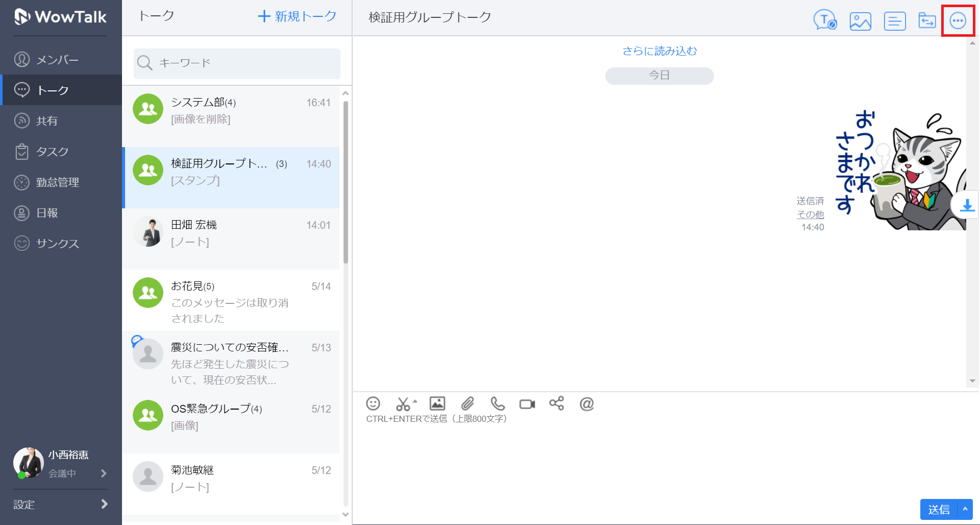This screenshot has height=525, width=980.
Task: Expand the 会議中 status chevron
Action: click(x=104, y=473)
